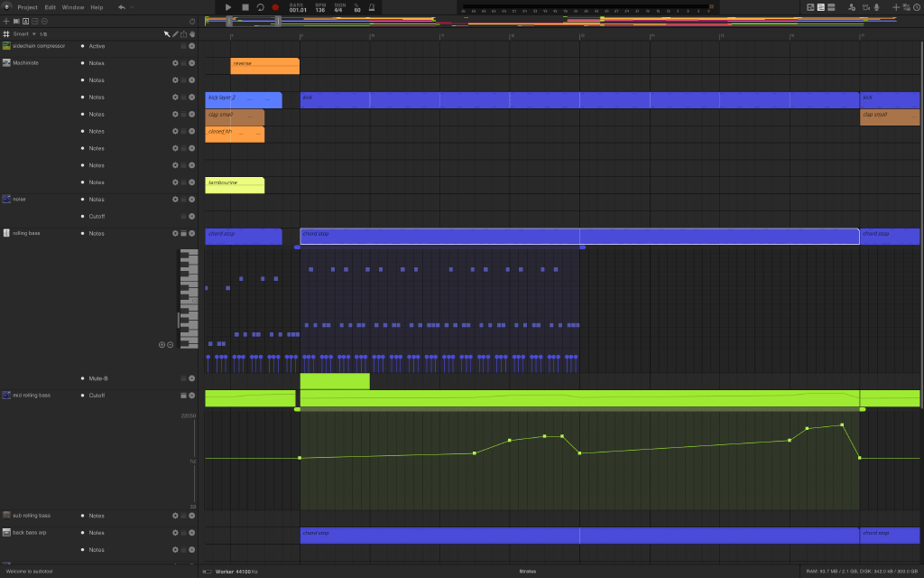Toggle Active on the sidechain compressor track
Image resolution: width=924 pixels, height=578 pixels.
tap(84, 46)
